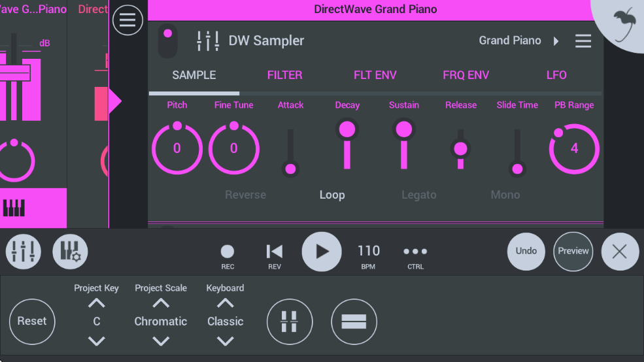This screenshot has width=644, height=362.
Task: Open the DW Sampler options menu icon
Action: pyautogui.click(x=583, y=41)
